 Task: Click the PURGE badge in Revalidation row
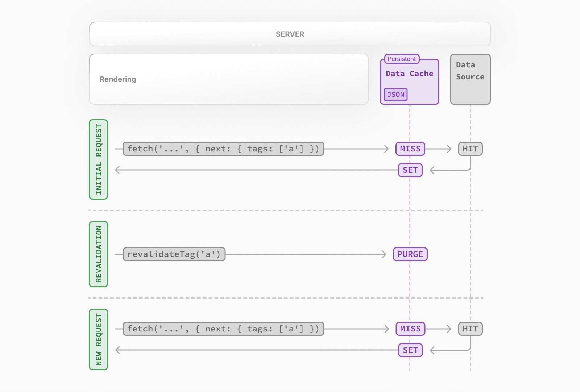(x=410, y=254)
